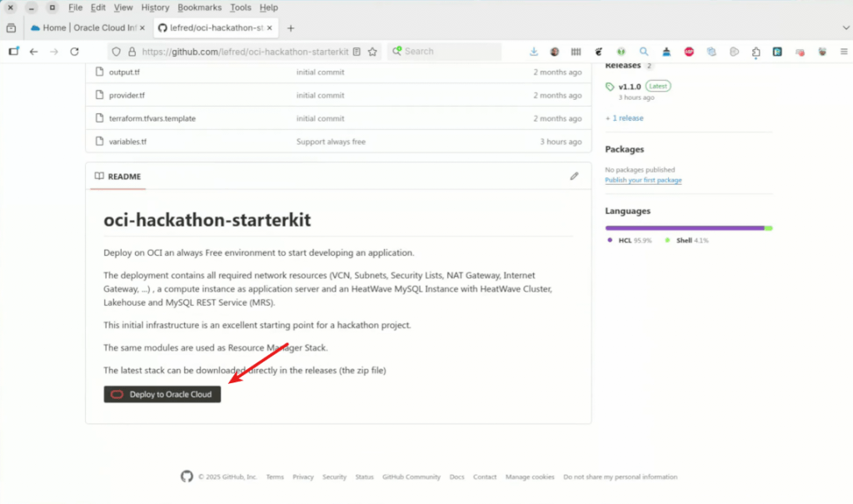The height and width of the screenshot is (504, 853).
Task: Select the README tab
Action: [x=118, y=177]
